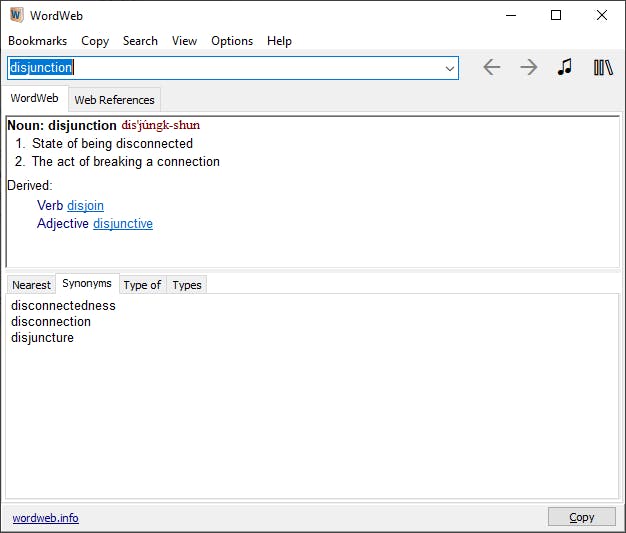This screenshot has height=533, width=626.
Task: Click the pronunciation text dis'jûngk-shun
Action: (x=160, y=125)
